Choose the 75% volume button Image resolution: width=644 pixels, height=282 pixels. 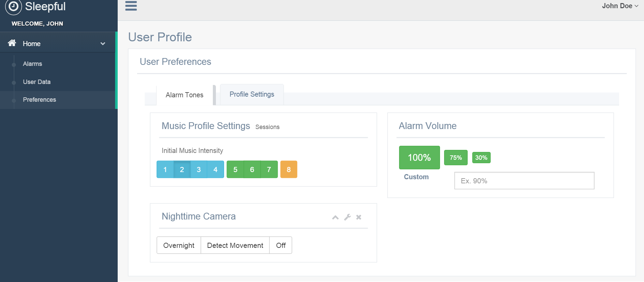(456, 158)
